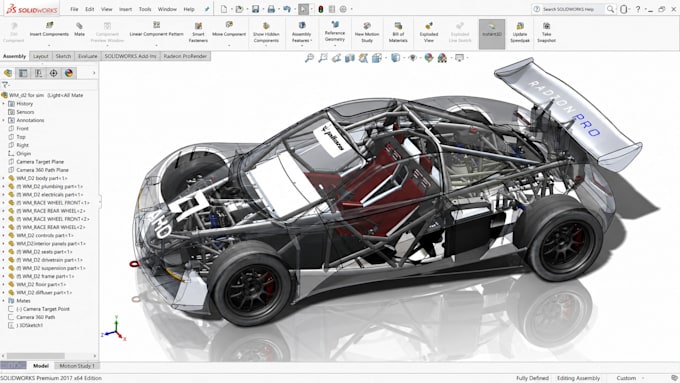Expand the Annotations node

point(4,120)
